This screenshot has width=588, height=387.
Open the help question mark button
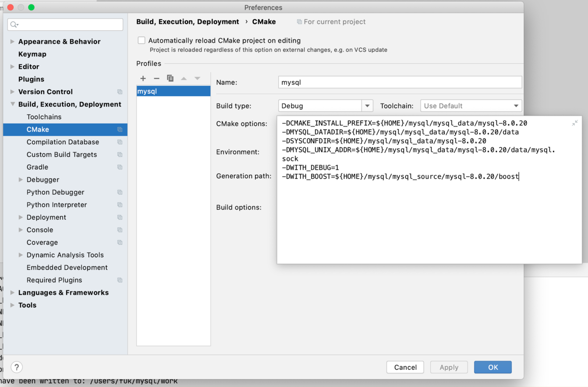click(x=17, y=367)
